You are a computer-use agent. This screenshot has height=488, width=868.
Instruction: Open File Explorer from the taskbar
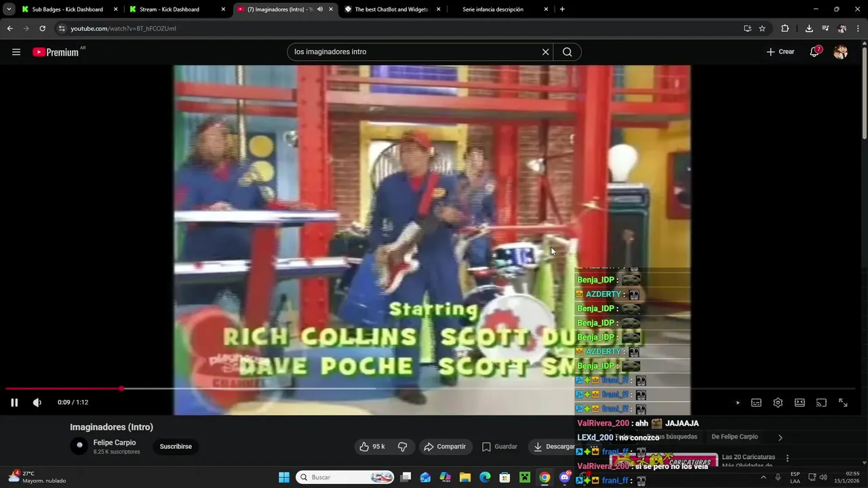pos(465,477)
